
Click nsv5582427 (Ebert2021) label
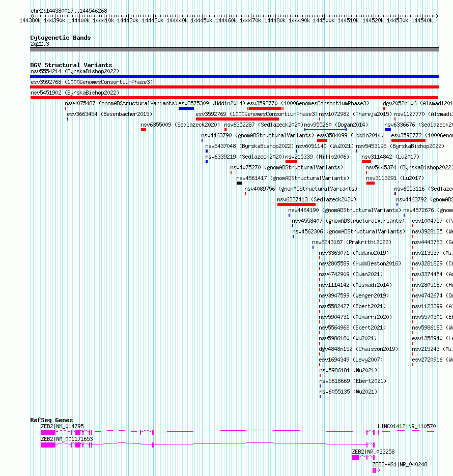352,306
